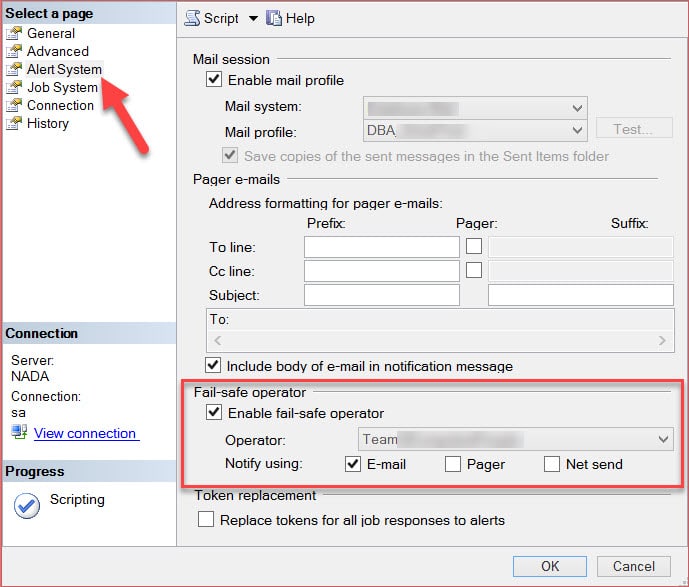
Task: Toggle Enable fail-safe operator checkbox
Action: click(214, 412)
